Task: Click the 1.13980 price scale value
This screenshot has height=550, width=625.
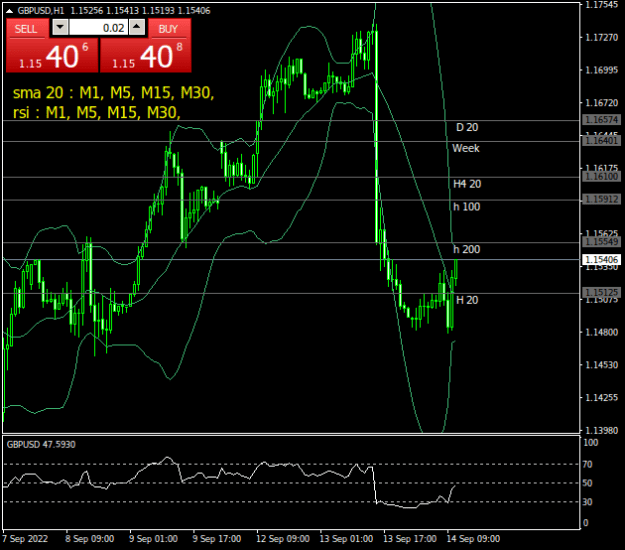Action: pos(601,430)
